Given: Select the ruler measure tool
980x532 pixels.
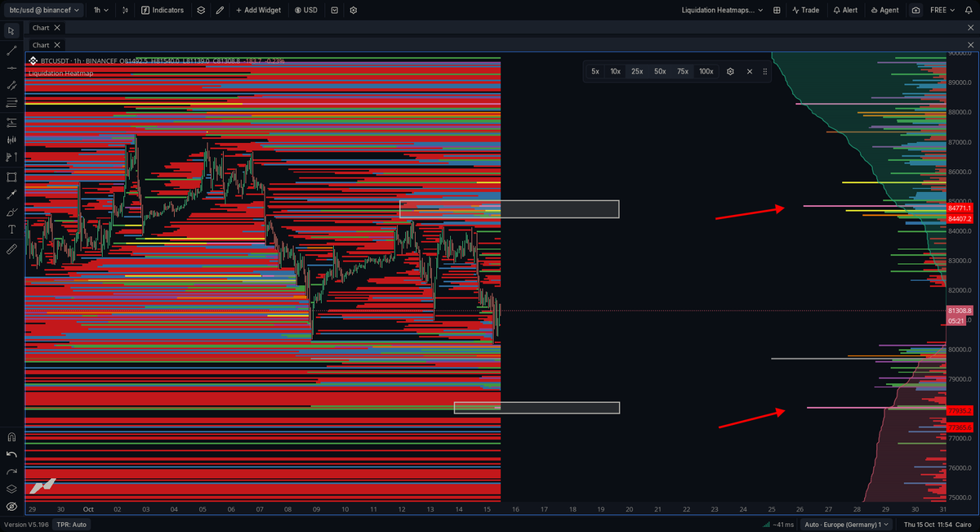Looking at the screenshot, I should click(11, 249).
